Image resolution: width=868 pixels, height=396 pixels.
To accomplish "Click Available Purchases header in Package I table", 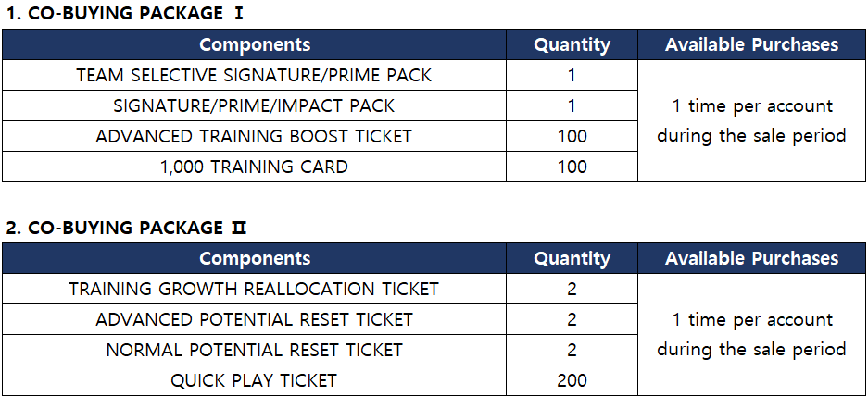I will click(x=751, y=44).
